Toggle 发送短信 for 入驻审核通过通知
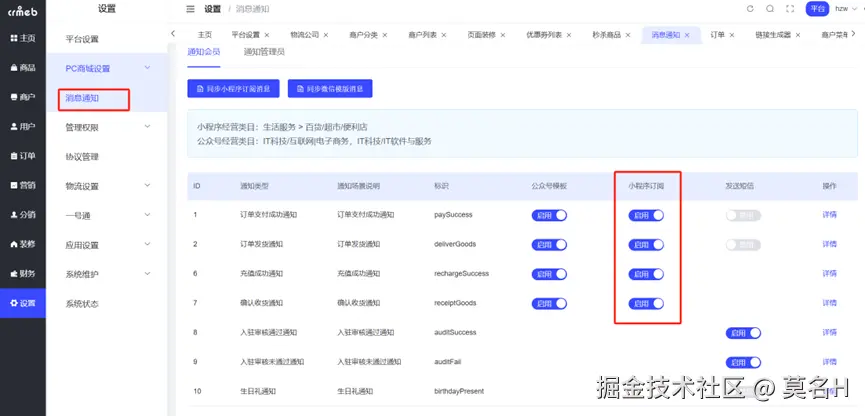This screenshot has height=416, width=865. (743, 333)
